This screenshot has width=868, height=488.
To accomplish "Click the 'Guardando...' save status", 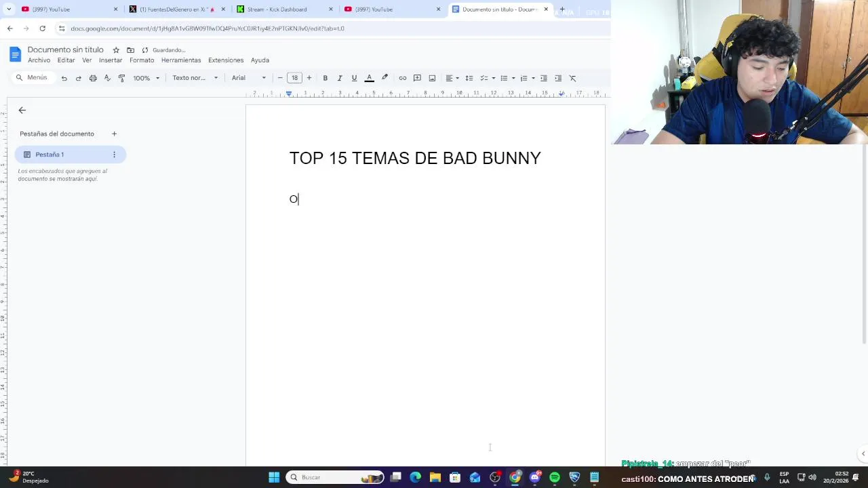I will pyautogui.click(x=163, y=50).
